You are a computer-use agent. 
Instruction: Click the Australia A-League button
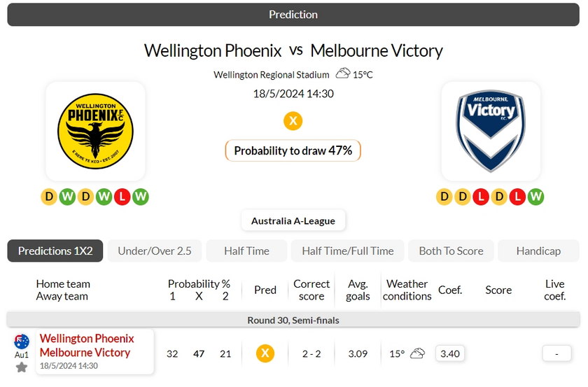(x=293, y=220)
